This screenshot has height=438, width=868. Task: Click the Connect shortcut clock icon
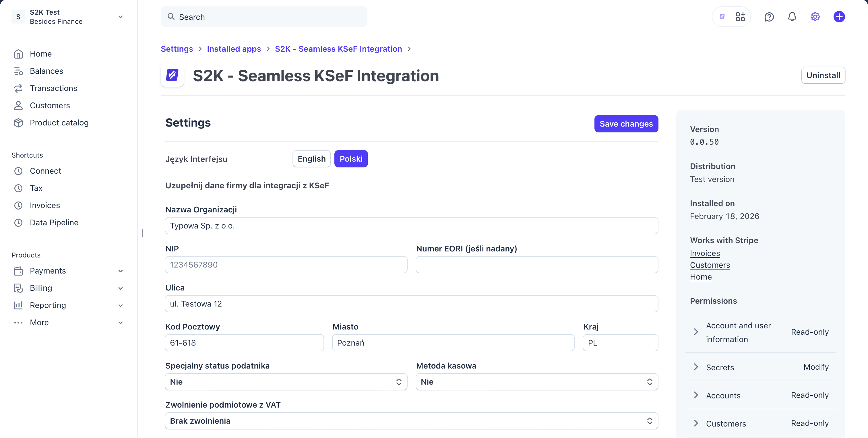[18, 171]
